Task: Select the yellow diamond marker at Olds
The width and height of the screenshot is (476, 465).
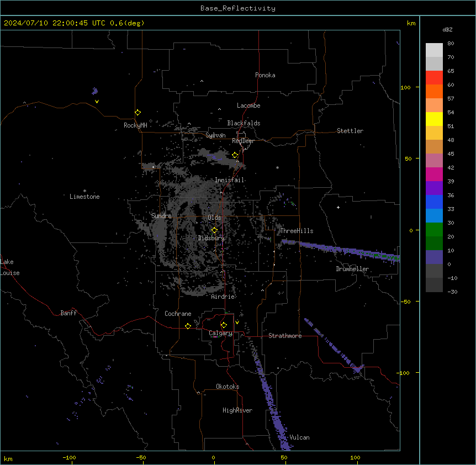Action: click(x=214, y=230)
